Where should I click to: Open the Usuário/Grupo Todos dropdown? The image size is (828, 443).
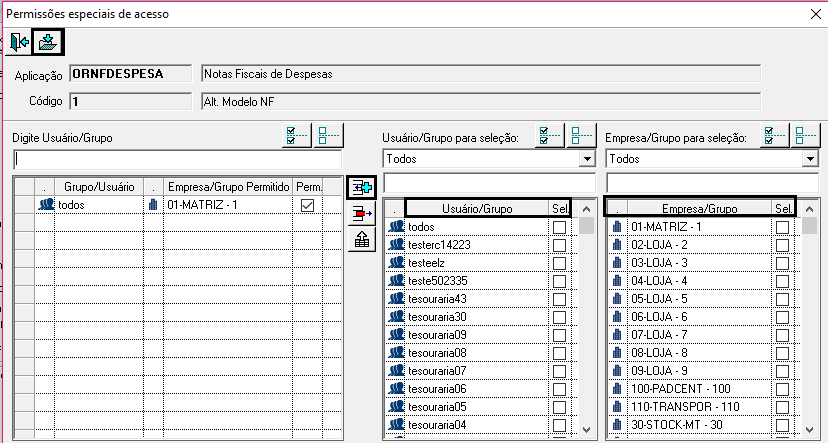pos(587,159)
